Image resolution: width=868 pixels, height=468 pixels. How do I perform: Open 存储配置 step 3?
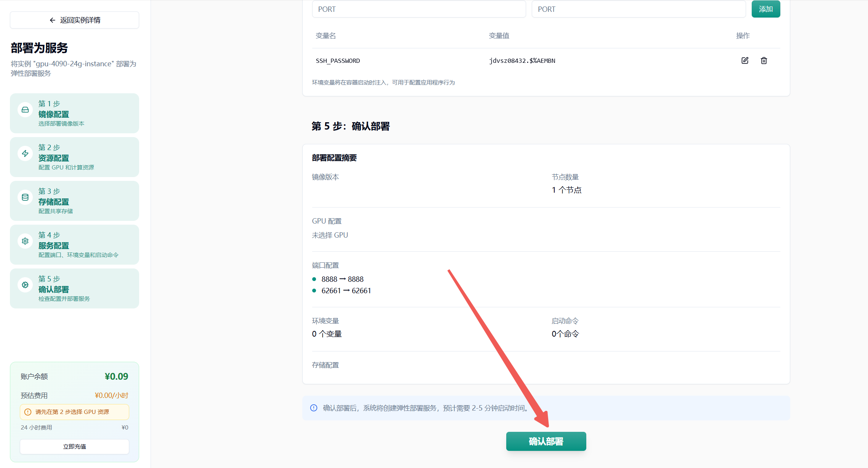coord(75,201)
